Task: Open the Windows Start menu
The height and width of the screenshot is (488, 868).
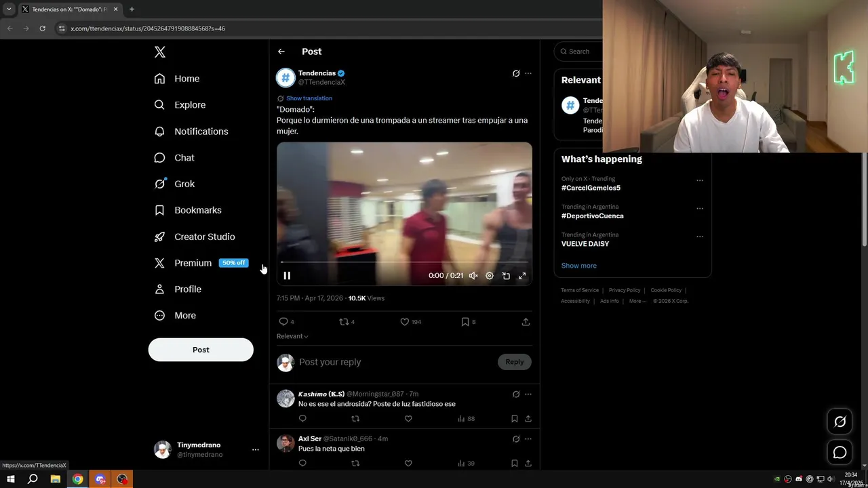Action: pos(11,479)
